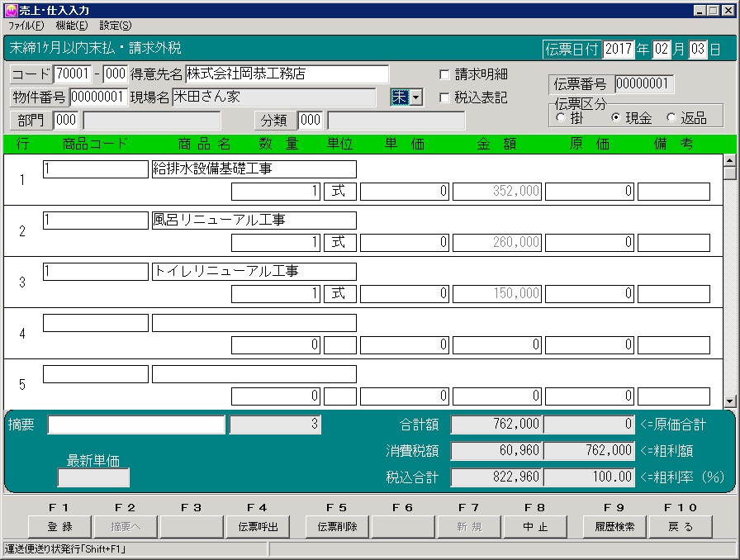
Task: Click row 2 unit field 式
Action: (339, 243)
